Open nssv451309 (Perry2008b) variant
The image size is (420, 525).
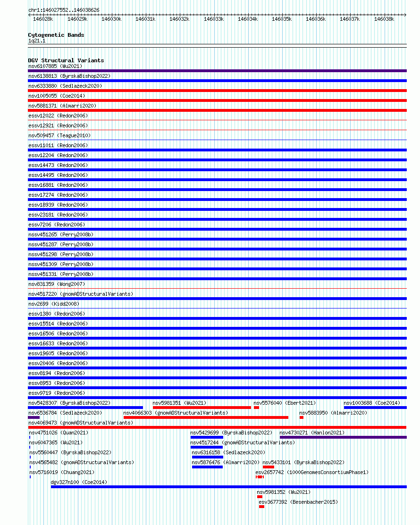pos(61,264)
